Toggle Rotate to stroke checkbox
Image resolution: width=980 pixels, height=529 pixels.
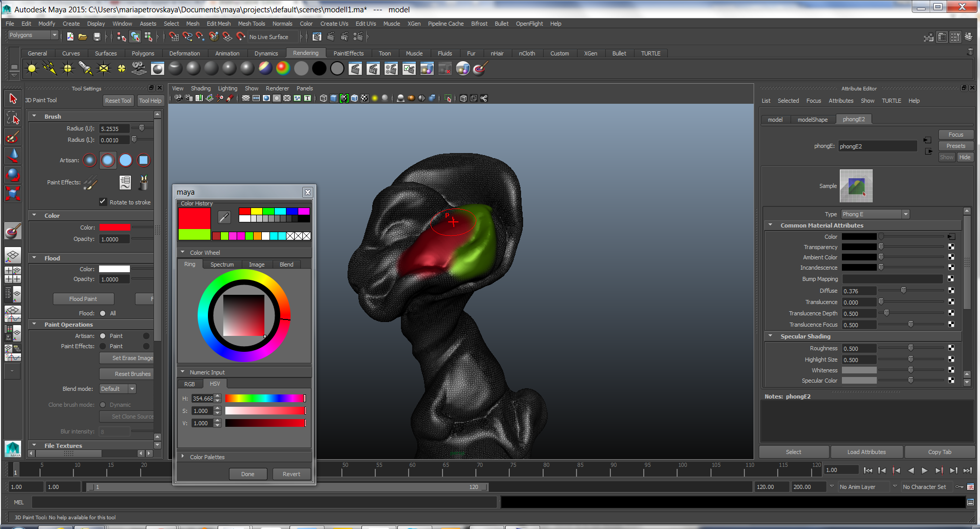[x=103, y=202]
